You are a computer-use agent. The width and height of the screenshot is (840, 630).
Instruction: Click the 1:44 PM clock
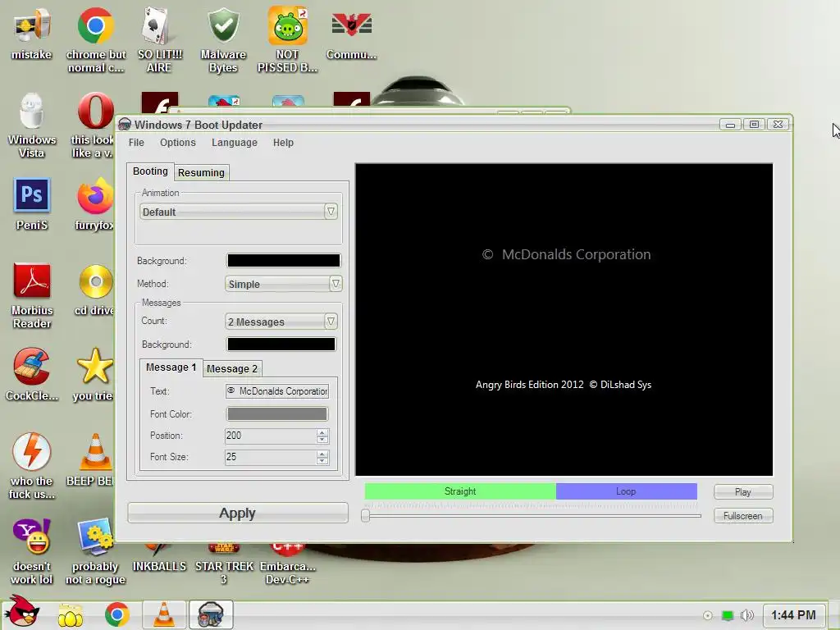[793, 615]
